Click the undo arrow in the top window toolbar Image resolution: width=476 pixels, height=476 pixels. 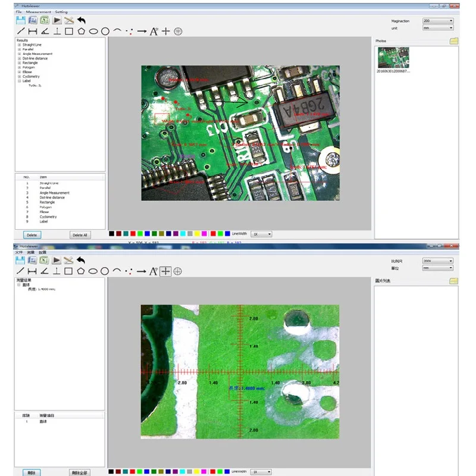[82, 20]
